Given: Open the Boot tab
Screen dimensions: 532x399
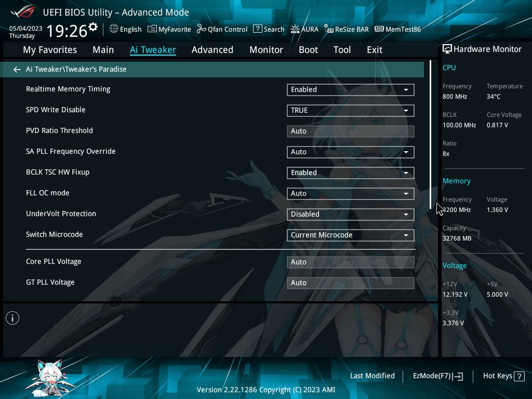Looking at the screenshot, I should pyautogui.click(x=308, y=50).
